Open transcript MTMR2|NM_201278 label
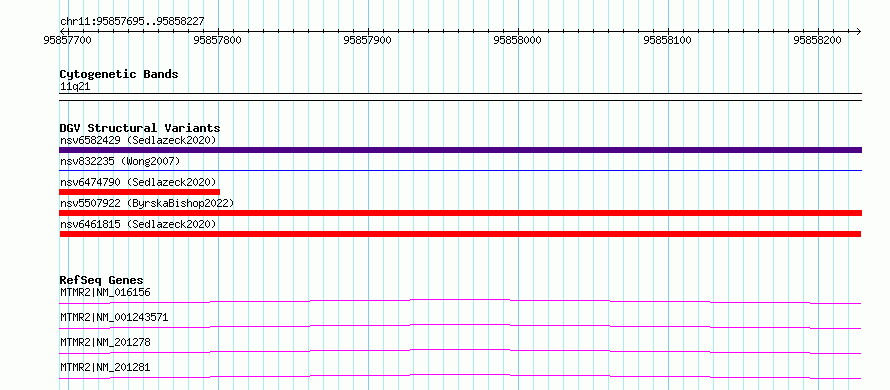The width and height of the screenshot is (890, 390). pyautogui.click(x=105, y=342)
